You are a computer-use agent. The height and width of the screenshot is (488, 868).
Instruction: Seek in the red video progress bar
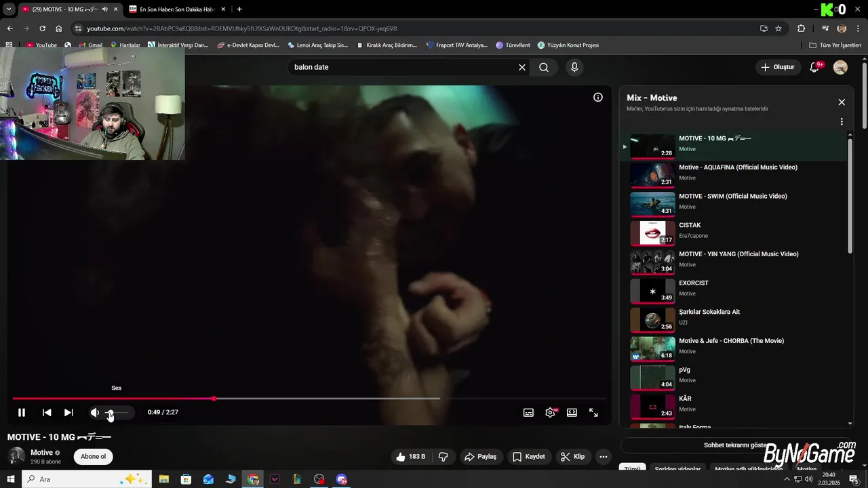coord(309,399)
